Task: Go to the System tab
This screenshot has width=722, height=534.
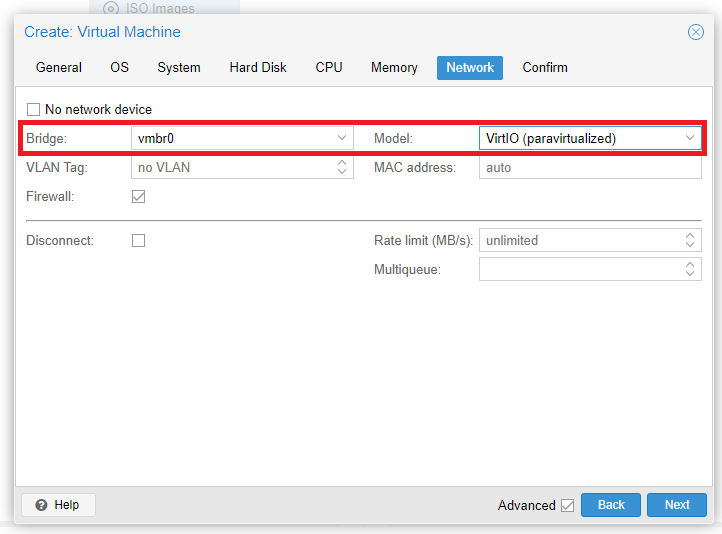Action: coord(179,68)
